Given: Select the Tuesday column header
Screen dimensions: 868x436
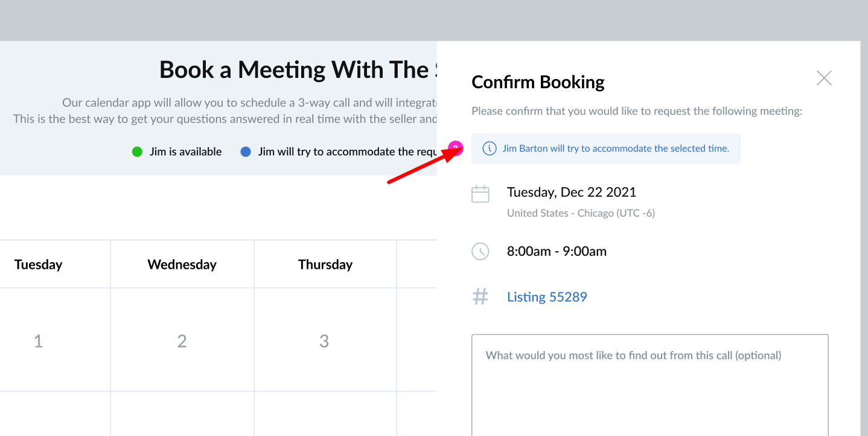Looking at the screenshot, I should (x=39, y=264).
